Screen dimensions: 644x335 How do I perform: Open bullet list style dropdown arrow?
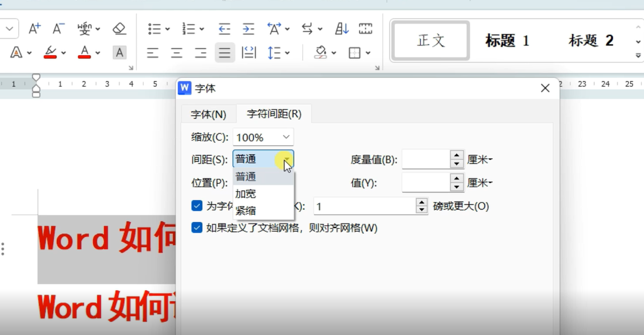coord(167,29)
